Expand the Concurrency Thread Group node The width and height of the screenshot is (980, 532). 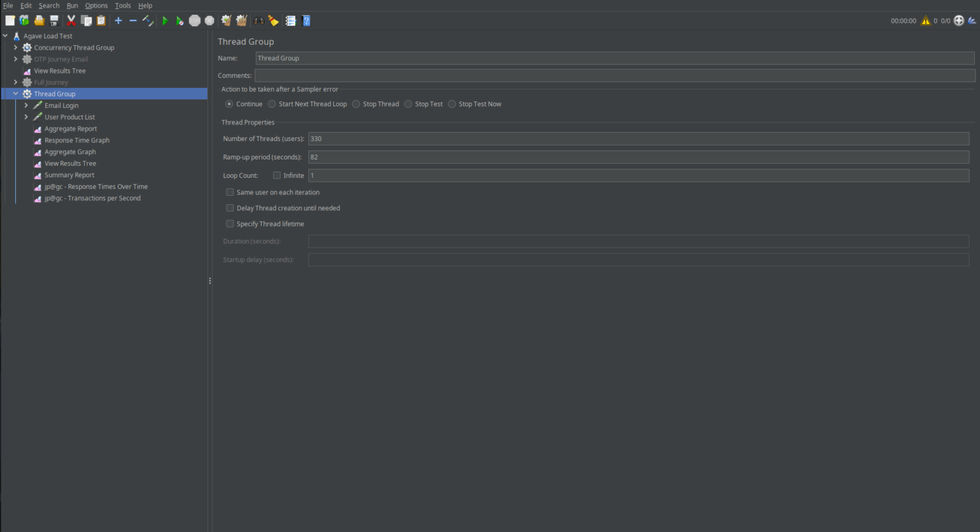coord(15,47)
